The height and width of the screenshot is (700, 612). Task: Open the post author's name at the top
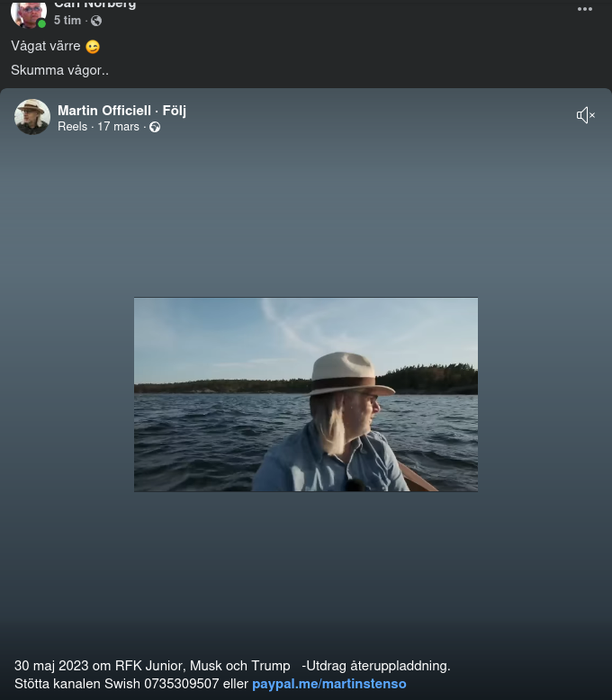tap(94, 4)
